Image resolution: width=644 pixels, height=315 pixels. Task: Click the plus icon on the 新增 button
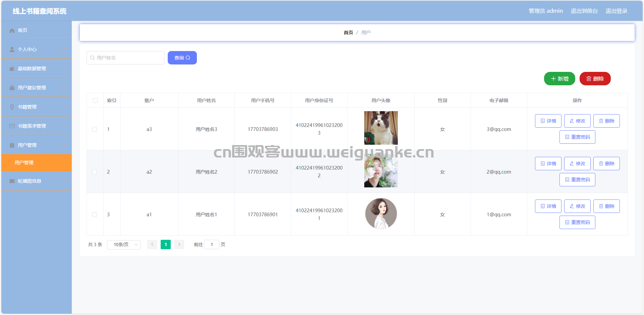click(x=553, y=79)
